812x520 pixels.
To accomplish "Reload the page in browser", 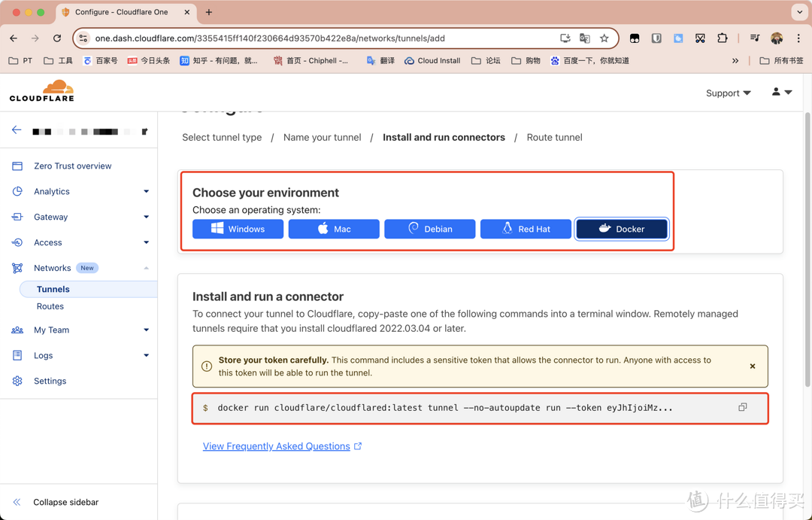I will (x=57, y=38).
